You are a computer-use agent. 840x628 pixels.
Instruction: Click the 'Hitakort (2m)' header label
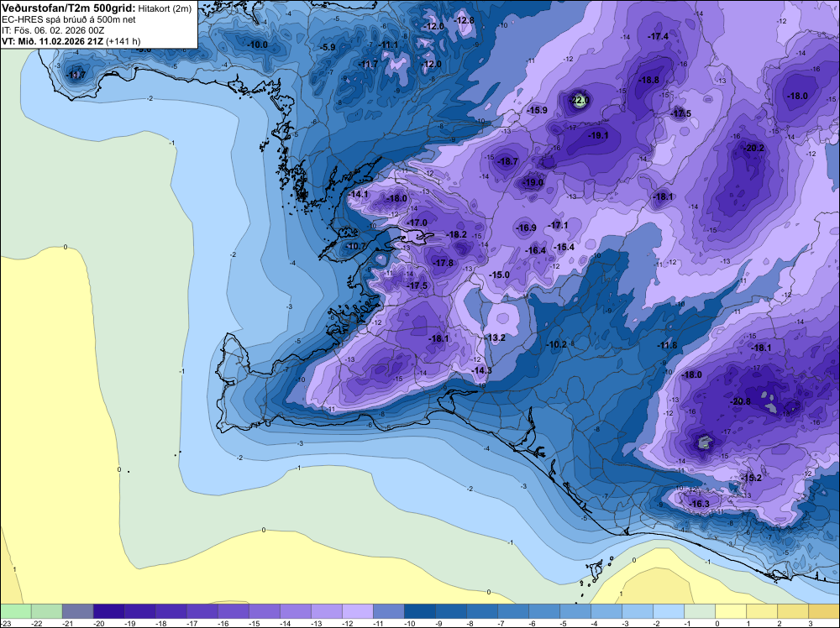165,8
